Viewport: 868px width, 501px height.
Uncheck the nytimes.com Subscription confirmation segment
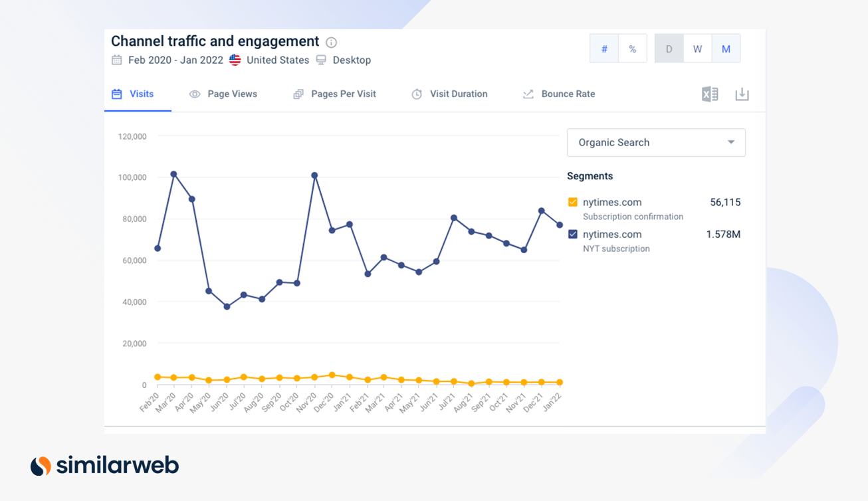click(573, 202)
